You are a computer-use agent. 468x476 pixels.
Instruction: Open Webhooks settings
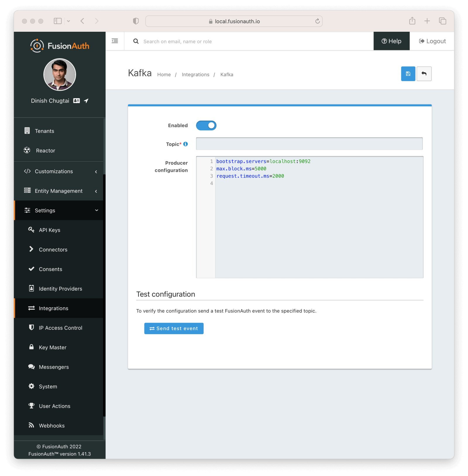click(x=58, y=426)
